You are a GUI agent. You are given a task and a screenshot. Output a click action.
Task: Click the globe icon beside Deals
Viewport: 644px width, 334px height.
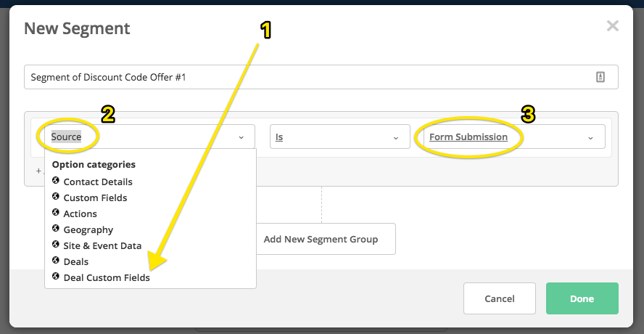(x=56, y=261)
